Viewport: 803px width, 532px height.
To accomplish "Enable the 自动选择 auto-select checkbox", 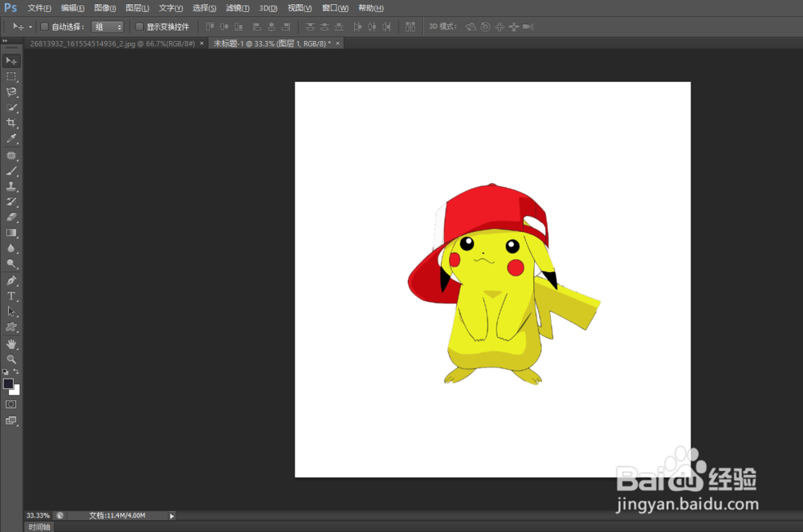I will pyautogui.click(x=43, y=26).
